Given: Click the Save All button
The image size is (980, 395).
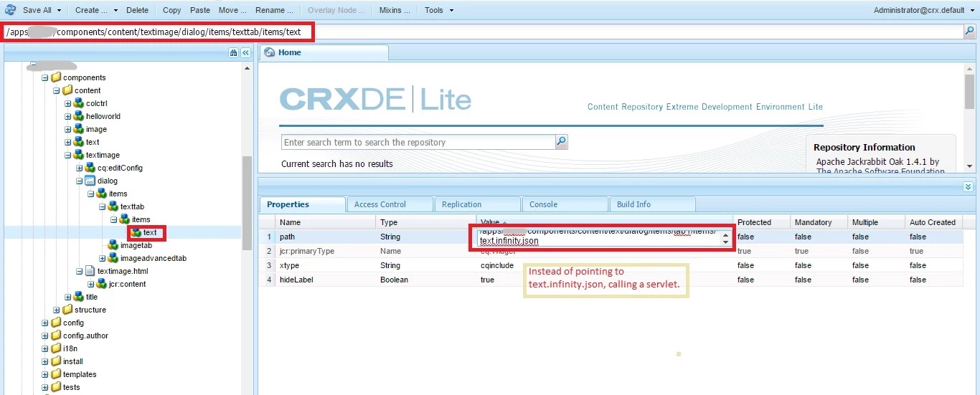Looking at the screenshot, I should [37, 10].
